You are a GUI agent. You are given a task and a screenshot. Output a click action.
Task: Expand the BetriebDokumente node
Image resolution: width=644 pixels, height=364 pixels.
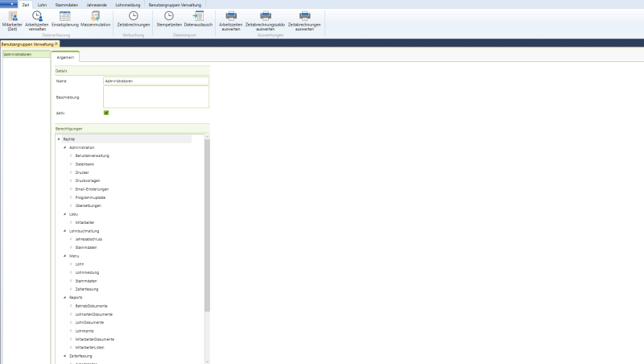tap(71, 306)
